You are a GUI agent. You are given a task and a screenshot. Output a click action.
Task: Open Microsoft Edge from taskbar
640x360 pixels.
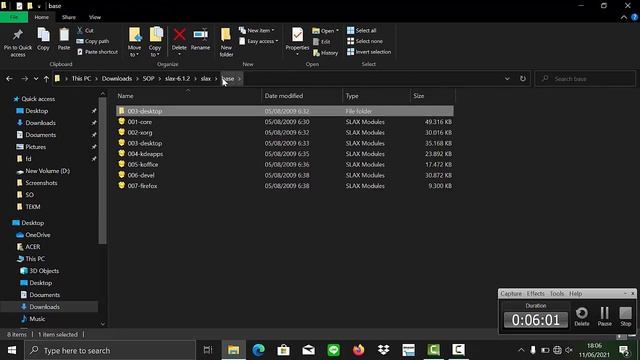[x=258, y=350]
